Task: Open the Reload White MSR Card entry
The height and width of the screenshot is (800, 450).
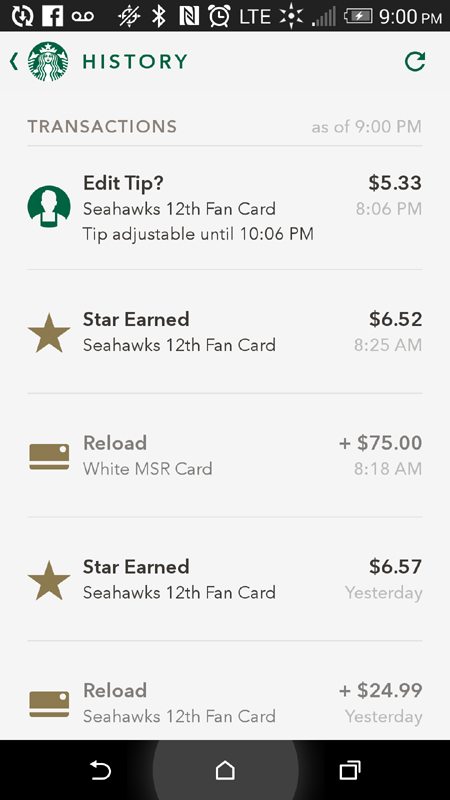Action: pyautogui.click(x=225, y=456)
